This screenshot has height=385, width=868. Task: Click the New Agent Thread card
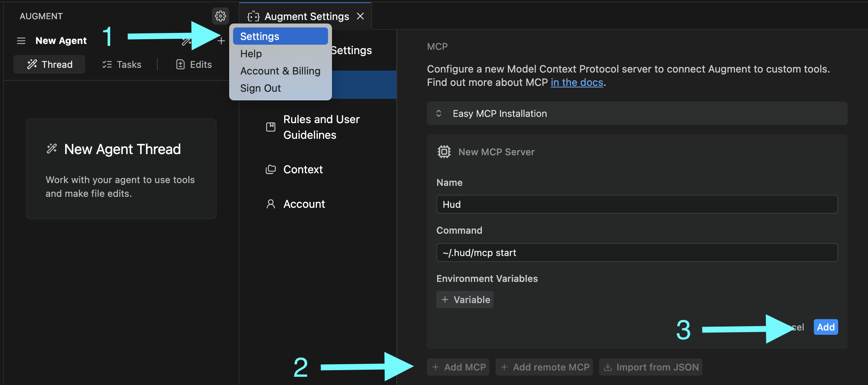121,169
